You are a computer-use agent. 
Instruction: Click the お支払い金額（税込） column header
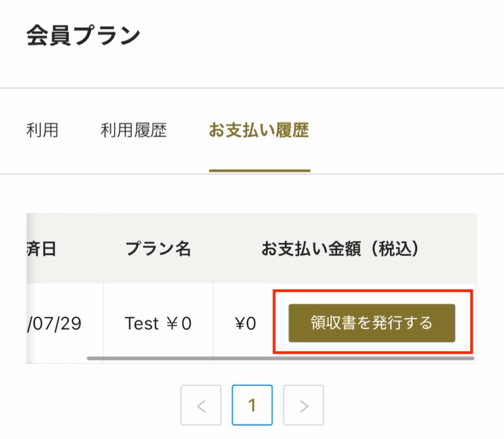340,249
